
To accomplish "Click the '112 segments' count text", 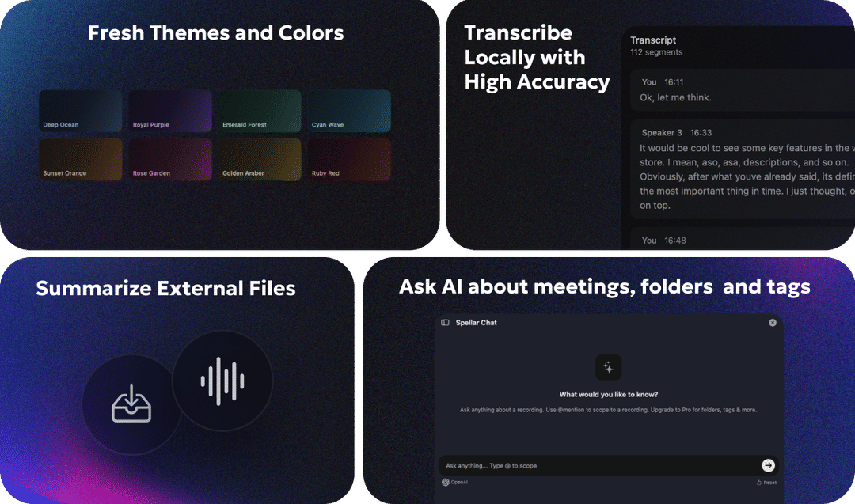I will (656, 52).
